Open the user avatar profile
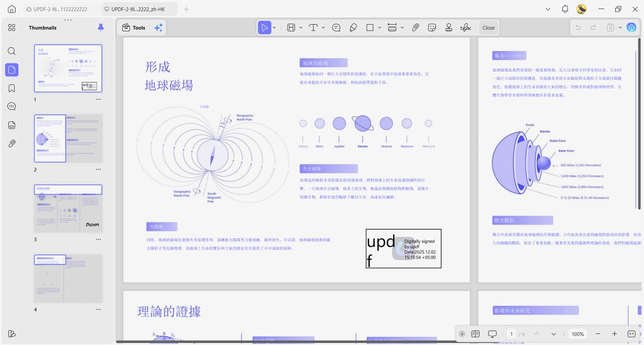The height and width of the screenshot is (345, 644). 582,9
